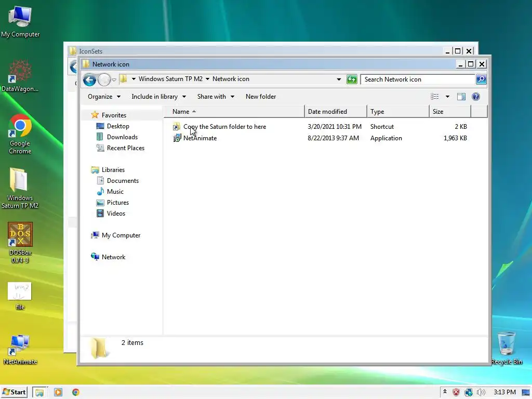532x399 pixels.
Task: Select DataWagon desktop shortcut
Action: coord(20,76)
